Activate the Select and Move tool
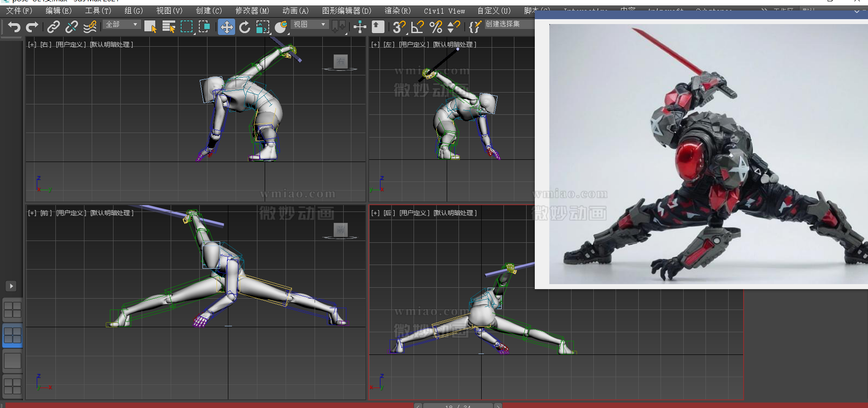This screenshot has width=868, height=408. pyautogui.click(x=226, y=27)
